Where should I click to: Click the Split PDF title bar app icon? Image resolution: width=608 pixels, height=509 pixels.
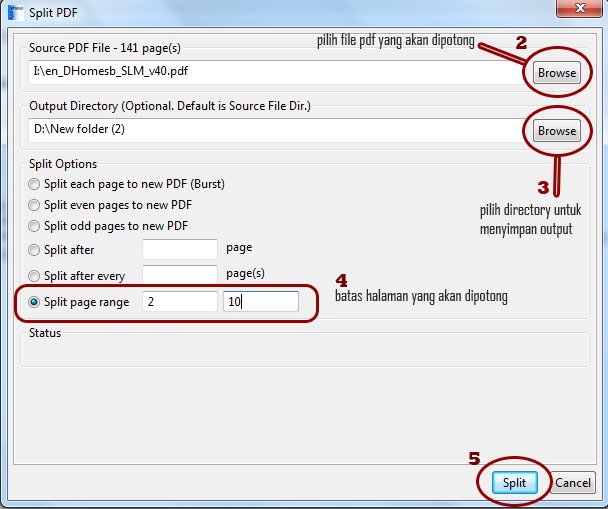[x=16, y=12]
